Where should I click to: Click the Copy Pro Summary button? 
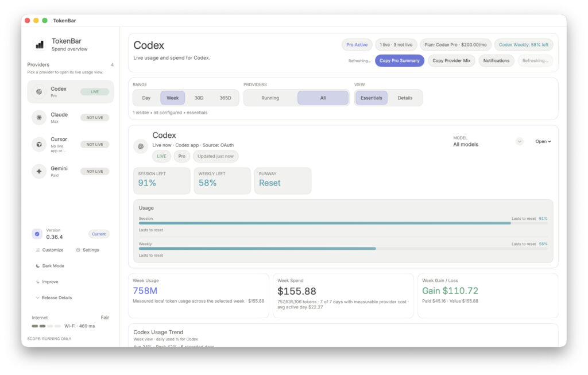[x=400, y=61]
